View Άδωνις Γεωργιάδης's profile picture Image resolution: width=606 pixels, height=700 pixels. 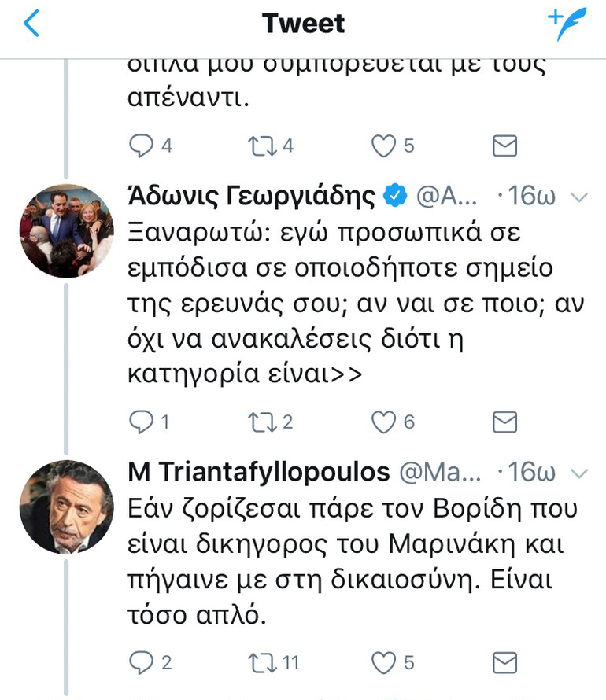(66, 232)
